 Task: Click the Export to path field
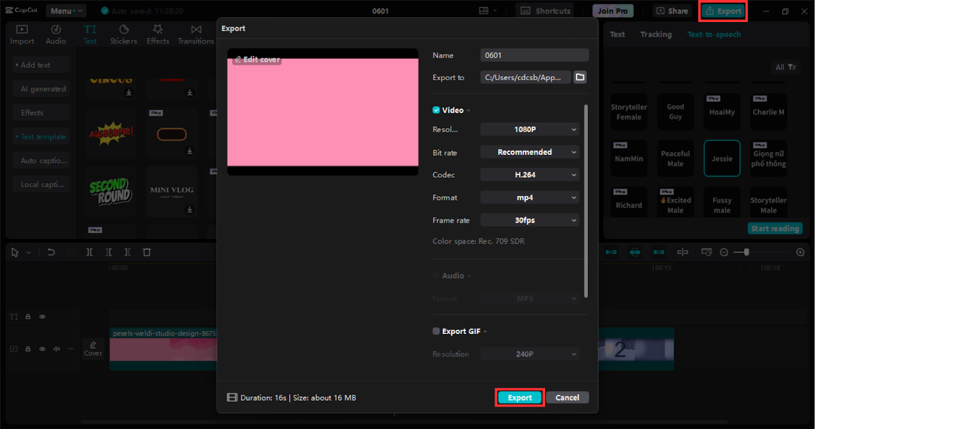526,77
